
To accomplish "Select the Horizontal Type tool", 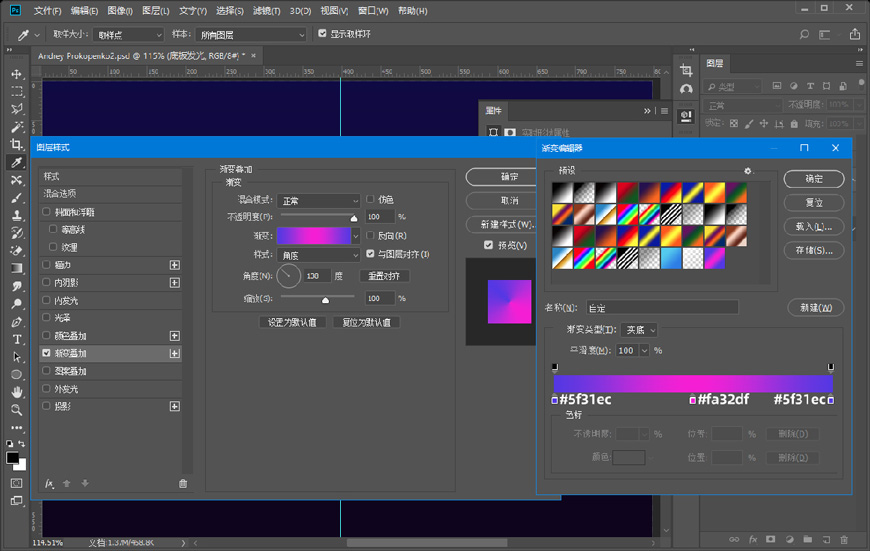I will point(17,339).
